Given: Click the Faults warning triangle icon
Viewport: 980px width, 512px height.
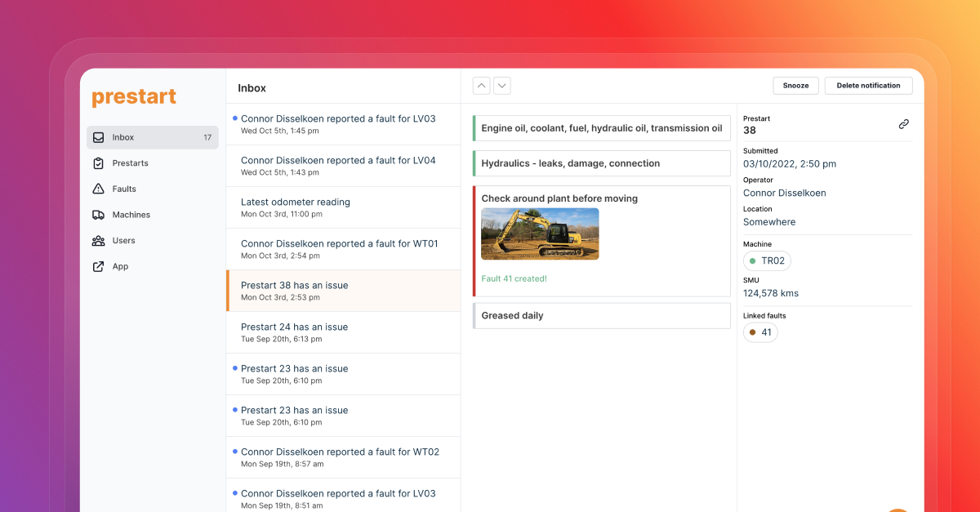Looking at the screenshot, I should tap(99, 189).
